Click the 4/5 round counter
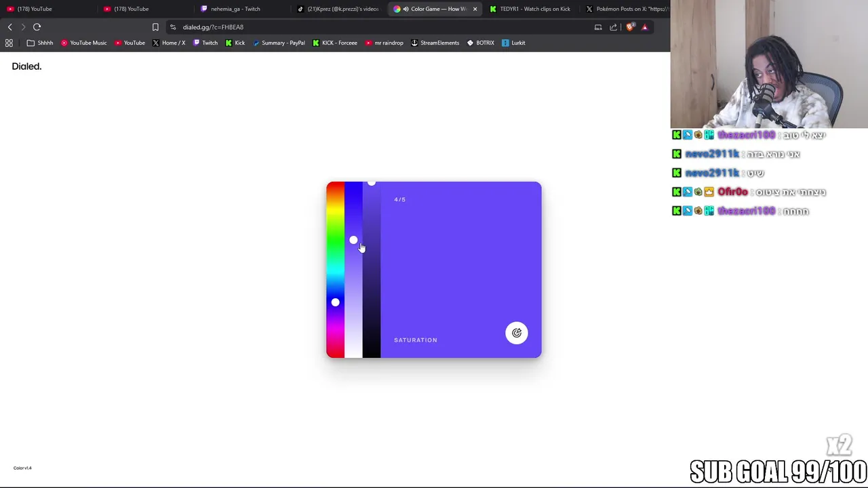The image size is (868, 488). click(399, 199)
